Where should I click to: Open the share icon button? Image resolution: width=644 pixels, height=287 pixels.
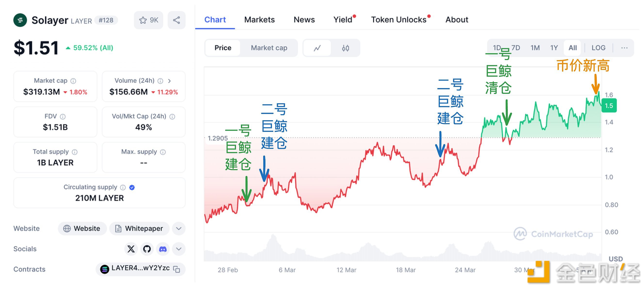pos(176,20)
